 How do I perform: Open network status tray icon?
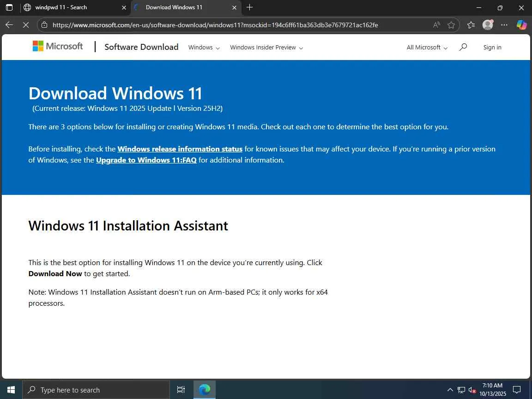(x=461, y=390)
